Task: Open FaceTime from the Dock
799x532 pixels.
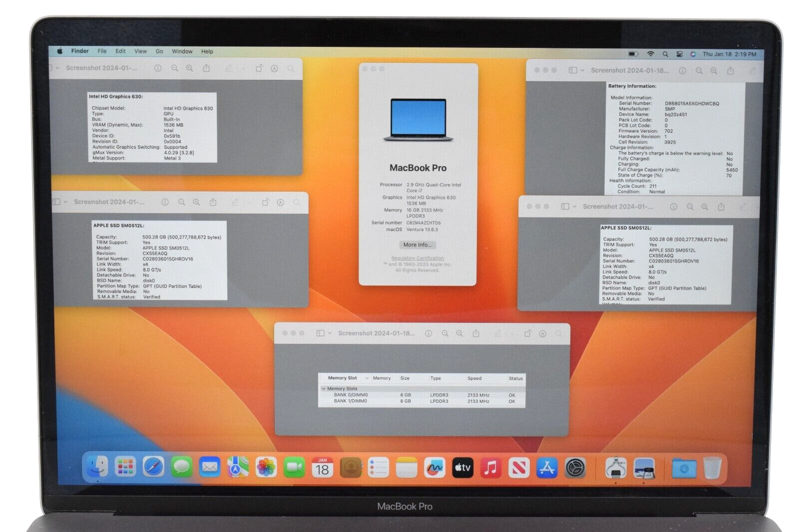Action: pyautogui.click(x=294, y=467)
